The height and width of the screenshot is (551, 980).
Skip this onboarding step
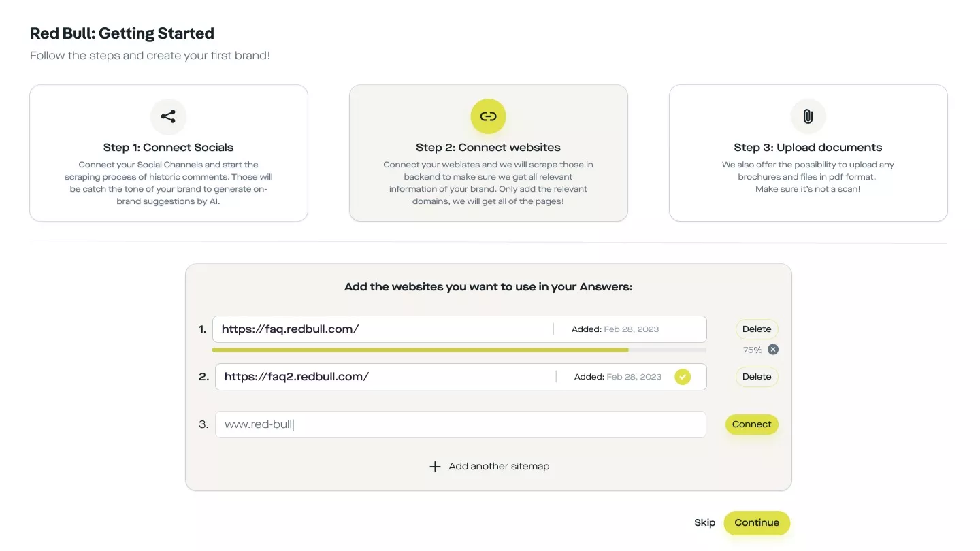coord(704,523)
